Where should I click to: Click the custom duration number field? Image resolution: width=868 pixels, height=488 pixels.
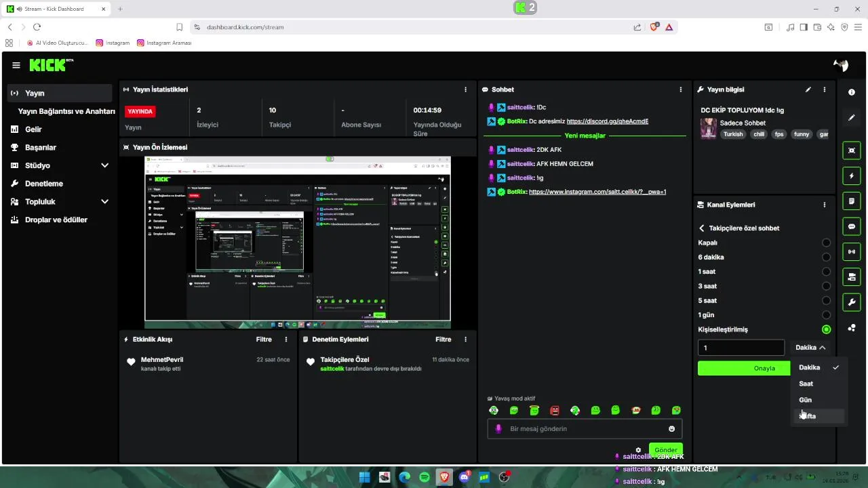[741, 348]
